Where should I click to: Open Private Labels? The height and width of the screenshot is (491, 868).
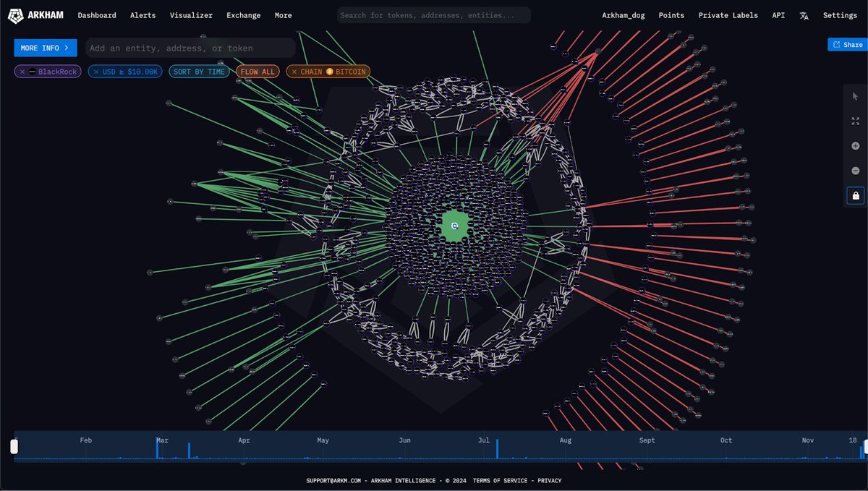(x=728, y=15)
